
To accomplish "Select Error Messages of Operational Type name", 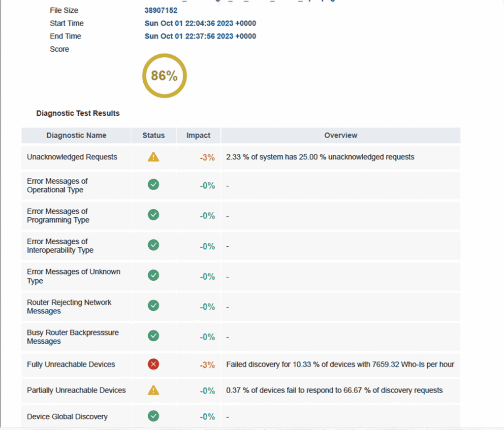I will [x=57, y=186].
